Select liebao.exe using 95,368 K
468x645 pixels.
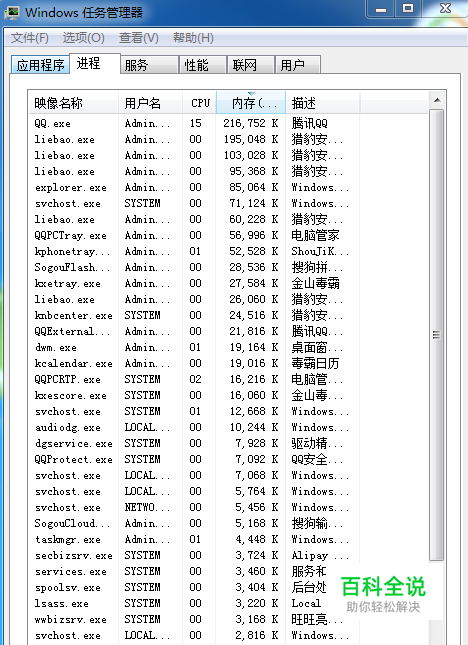(195, 171)
